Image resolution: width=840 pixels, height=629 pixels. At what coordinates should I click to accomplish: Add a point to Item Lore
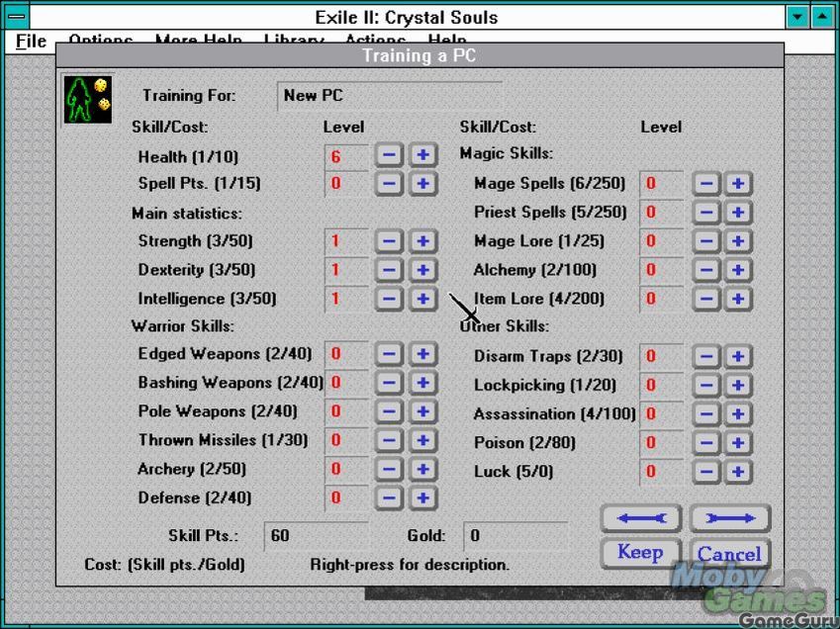[x=738, y=299]
